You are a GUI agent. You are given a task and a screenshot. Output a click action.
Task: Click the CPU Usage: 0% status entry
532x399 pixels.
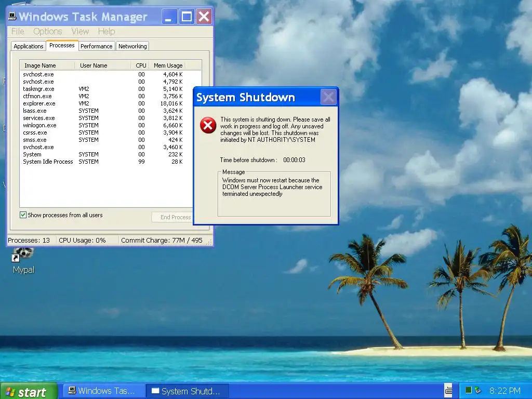[82, 240]
